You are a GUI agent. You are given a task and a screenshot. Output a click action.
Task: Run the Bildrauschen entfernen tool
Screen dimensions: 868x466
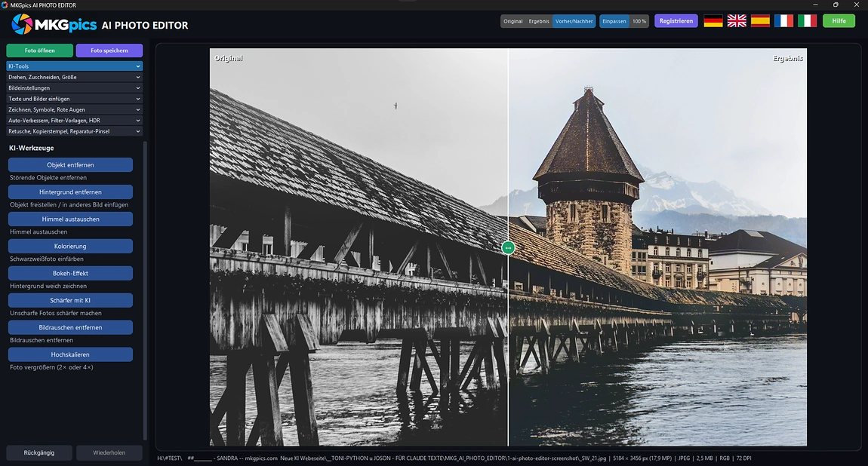(x=70, y=327)
